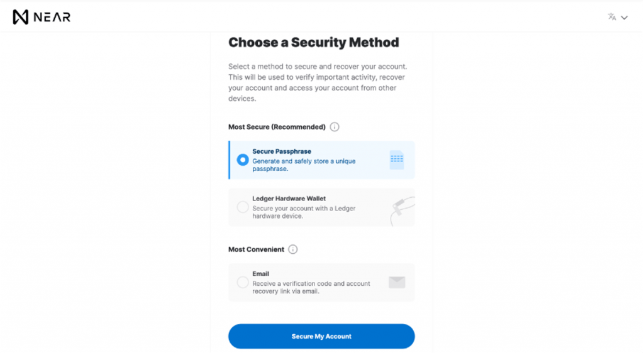The width and height of the screenshot is (644, 353).
Task: Click the Choose a Security Method heading
Action: 313,43
